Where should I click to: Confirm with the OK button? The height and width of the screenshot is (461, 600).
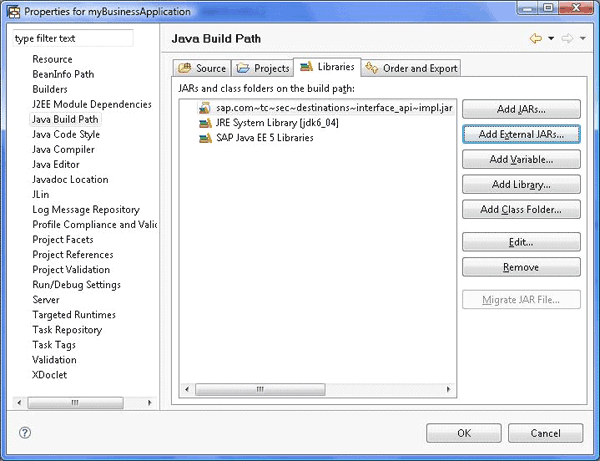464,433
